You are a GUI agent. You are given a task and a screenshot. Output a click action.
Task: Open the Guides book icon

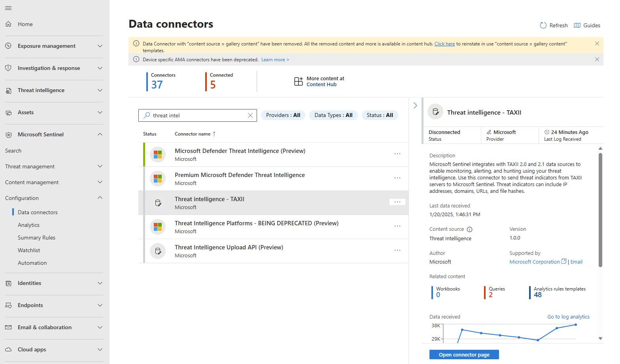tap(577, 25)
